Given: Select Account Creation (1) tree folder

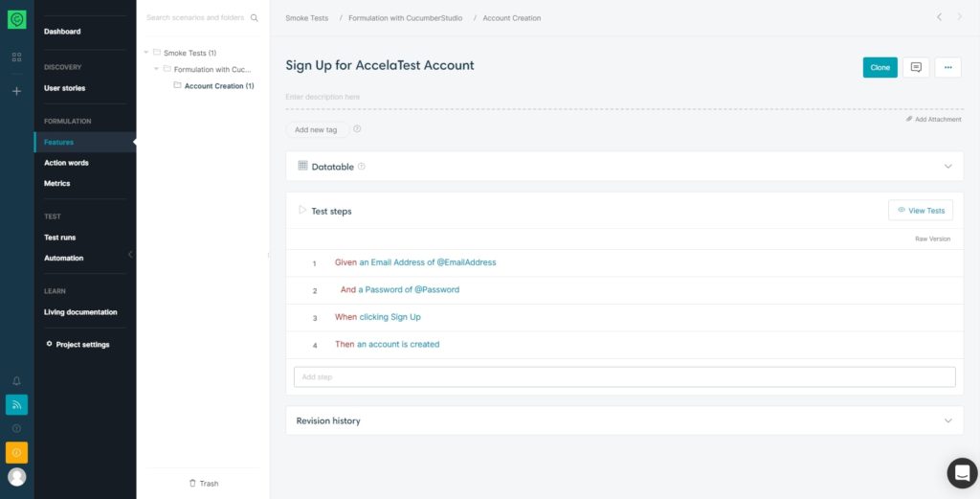Looking at the screenshot, I should (219, 85).
